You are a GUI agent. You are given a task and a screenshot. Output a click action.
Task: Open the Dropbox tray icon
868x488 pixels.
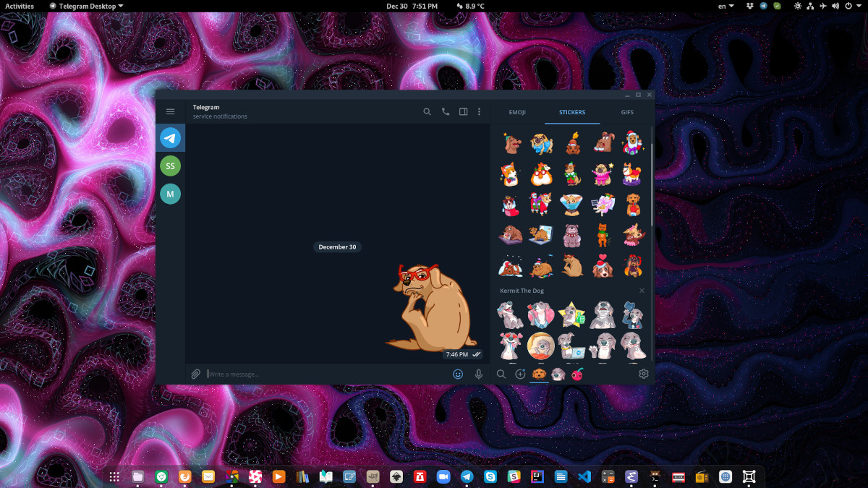751,6
